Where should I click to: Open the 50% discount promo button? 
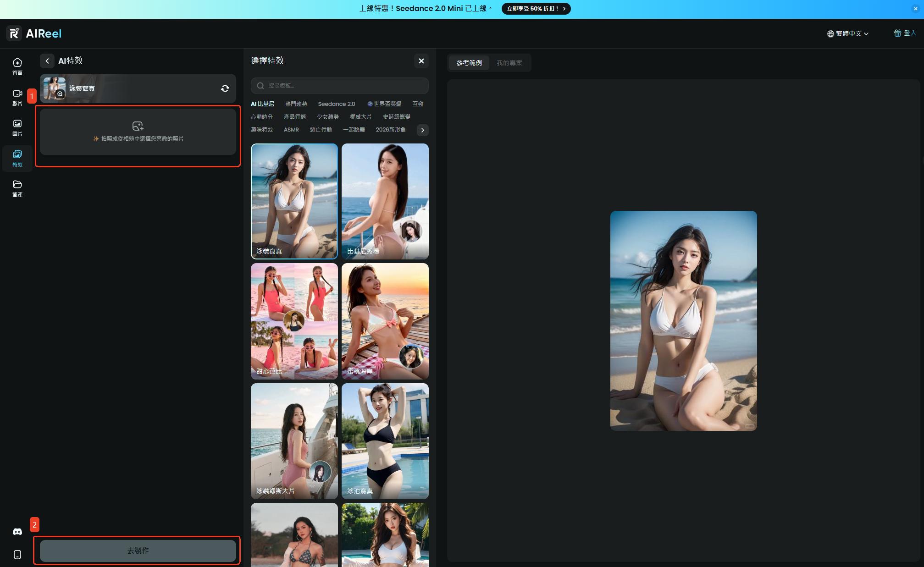(536, 9)
